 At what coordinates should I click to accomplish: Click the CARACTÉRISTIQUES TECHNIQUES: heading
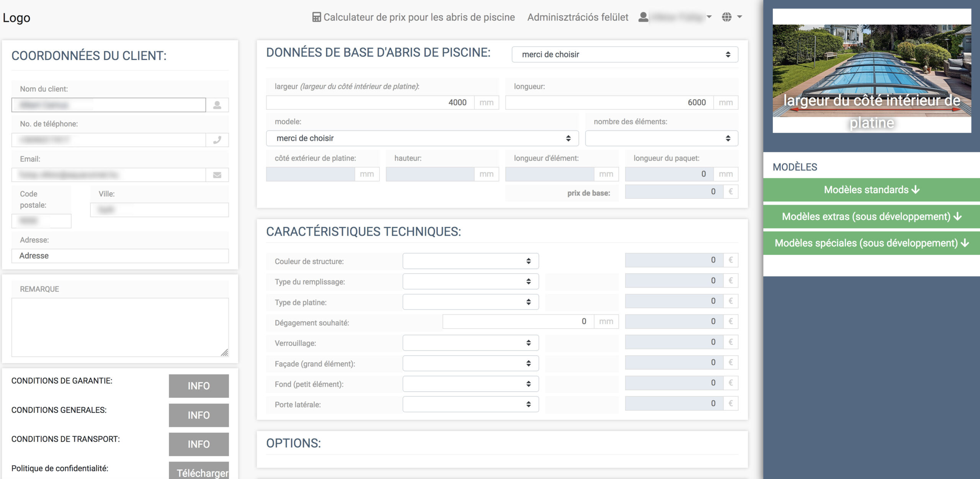tap(364, 231)
